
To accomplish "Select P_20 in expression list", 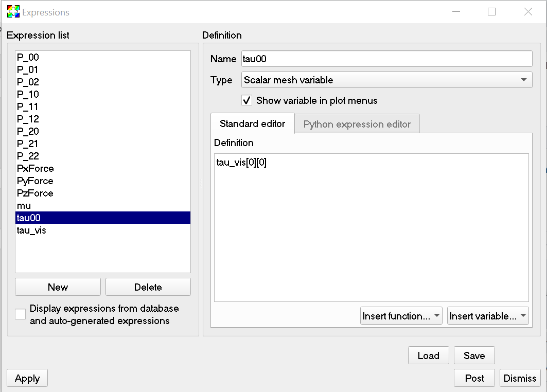I will click(x=103, y=132).
